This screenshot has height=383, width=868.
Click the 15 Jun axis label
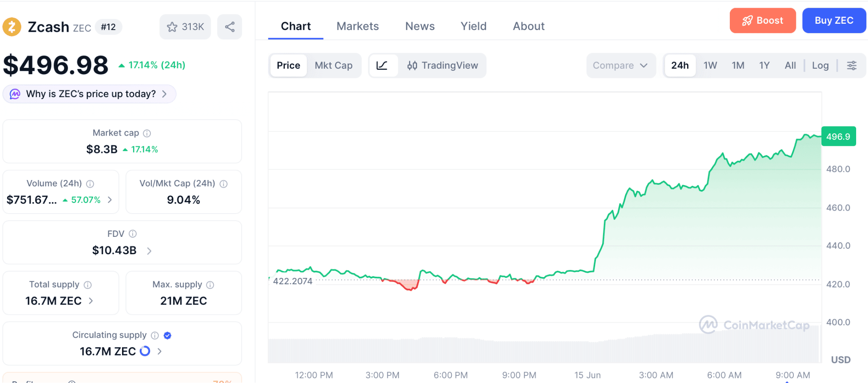pyautogui.click(x=587, y=375)
